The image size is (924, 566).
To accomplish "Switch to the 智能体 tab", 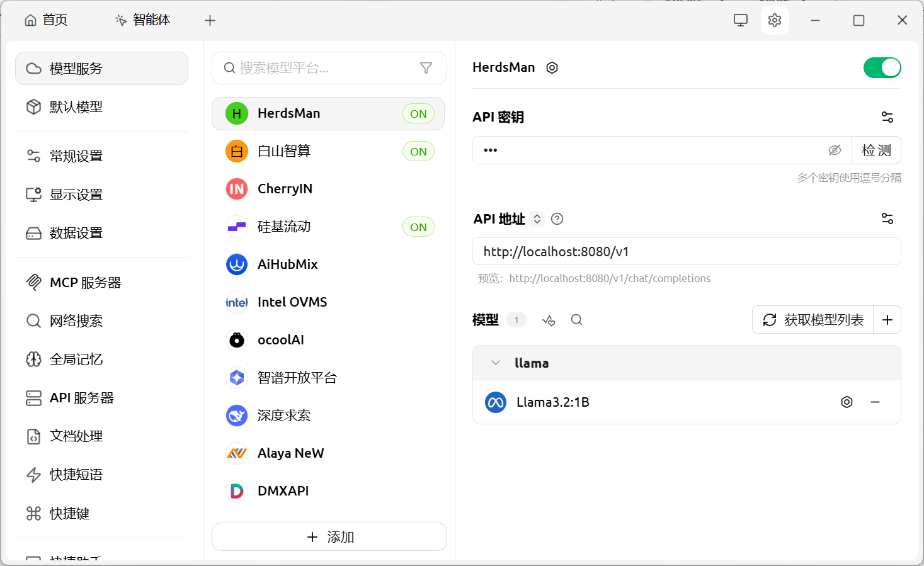I will [143, 20].
